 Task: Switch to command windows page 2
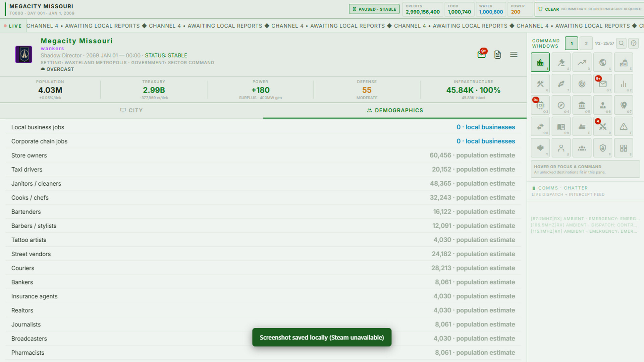pos(586,43)
